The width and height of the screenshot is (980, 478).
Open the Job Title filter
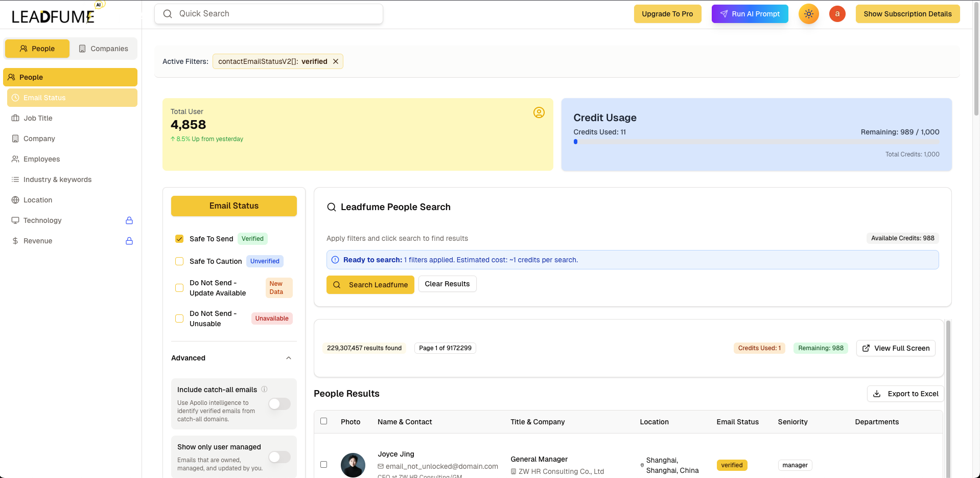(72, 118)
